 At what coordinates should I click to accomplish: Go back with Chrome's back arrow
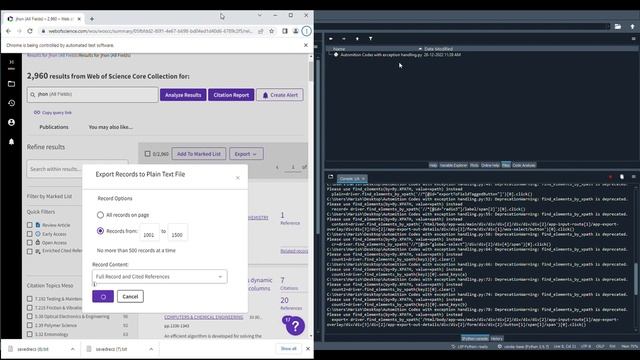click(x=8, y=31)
